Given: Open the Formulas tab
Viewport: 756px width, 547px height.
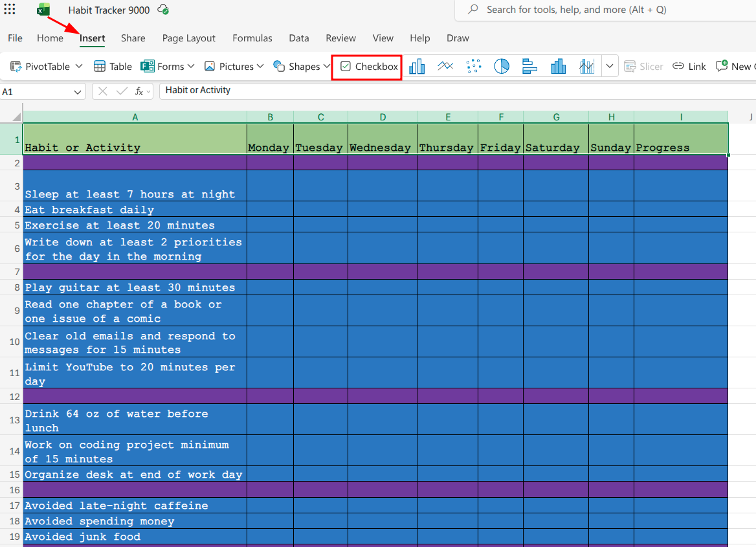Looking at the screenshot, I should (x=252, y=38).
